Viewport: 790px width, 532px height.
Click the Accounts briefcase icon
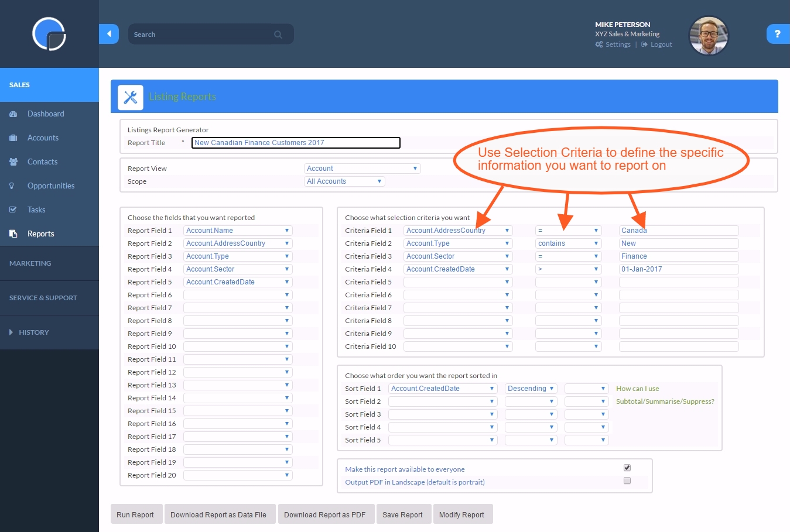(x=13, y=138)
